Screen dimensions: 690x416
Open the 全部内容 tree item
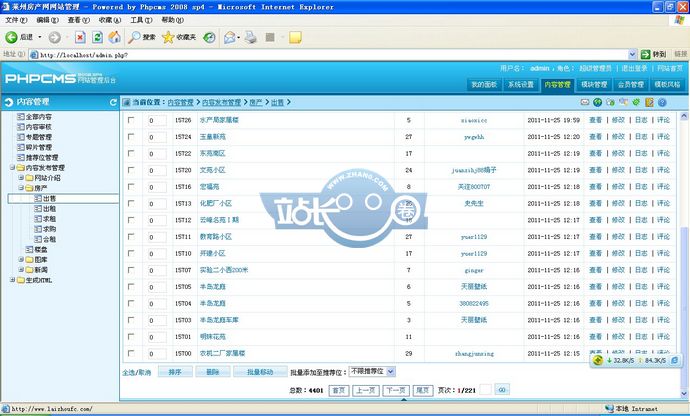pyautogui.click(x=38, y=117)
